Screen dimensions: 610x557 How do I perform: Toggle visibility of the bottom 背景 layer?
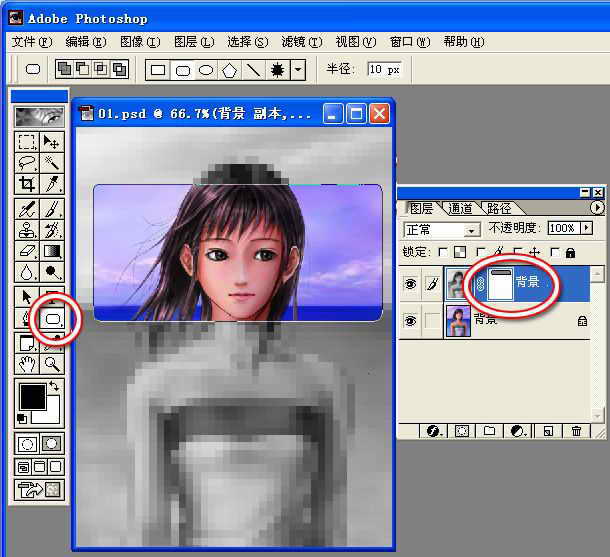coord(410,320)
